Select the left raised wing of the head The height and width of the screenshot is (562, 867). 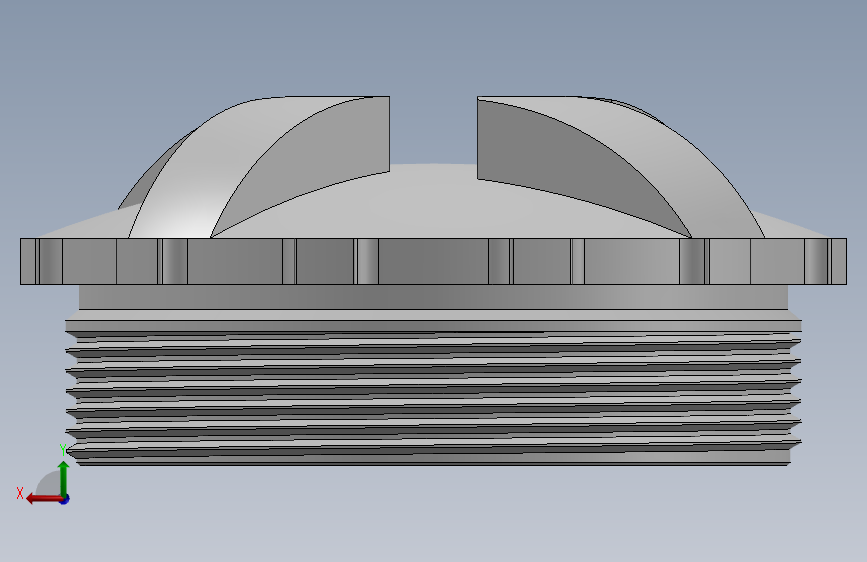(254, 168)
